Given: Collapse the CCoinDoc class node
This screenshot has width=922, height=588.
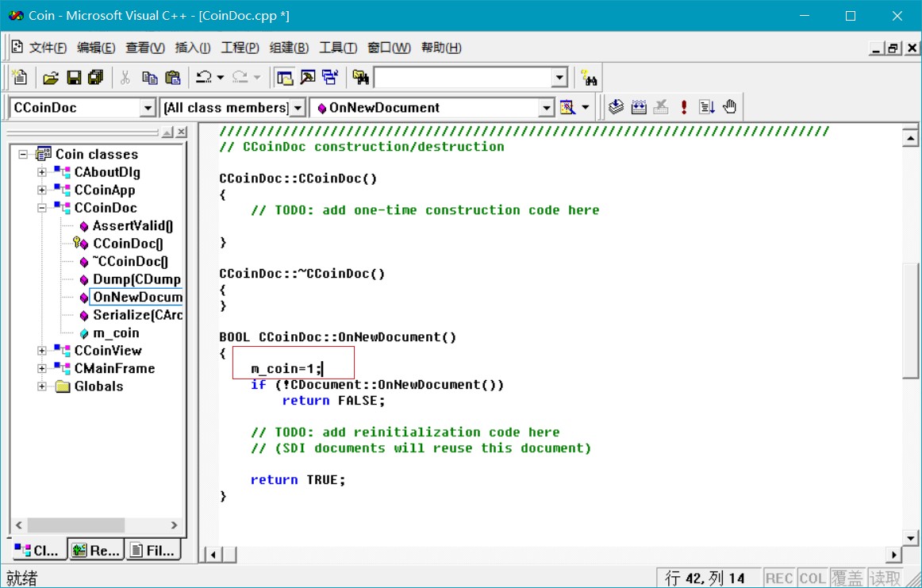Looking at the screenshot, I should point(42,208).
